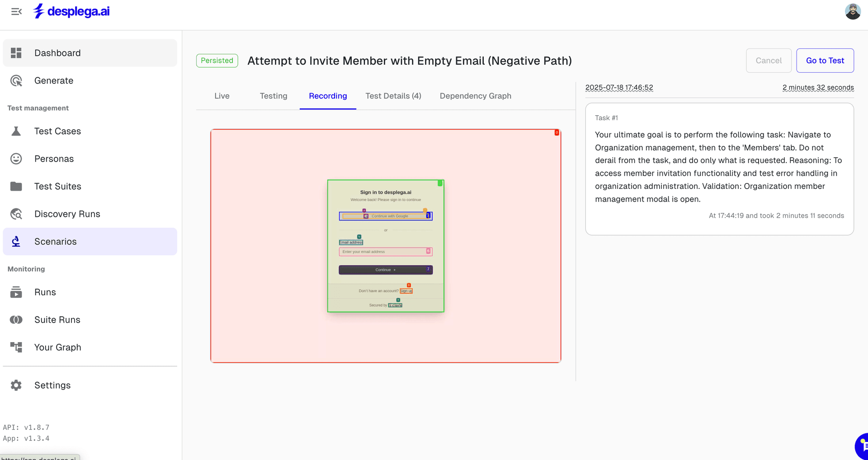Click the Runs play icon

16,292
